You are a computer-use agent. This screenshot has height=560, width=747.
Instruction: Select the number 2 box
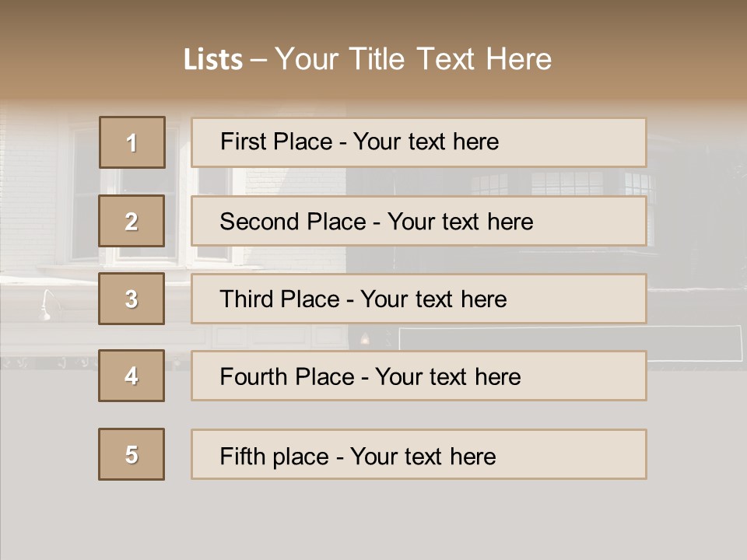[x=132, y=221]
